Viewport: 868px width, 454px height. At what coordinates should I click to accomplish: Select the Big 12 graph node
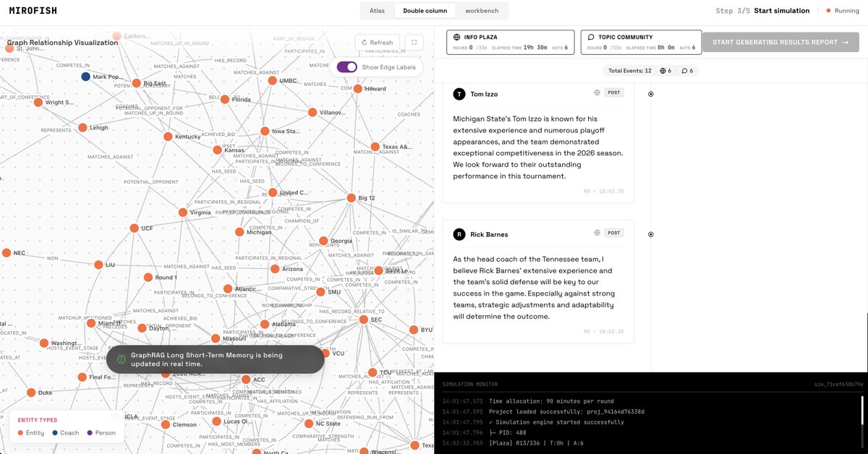click(x=352, y=197)
